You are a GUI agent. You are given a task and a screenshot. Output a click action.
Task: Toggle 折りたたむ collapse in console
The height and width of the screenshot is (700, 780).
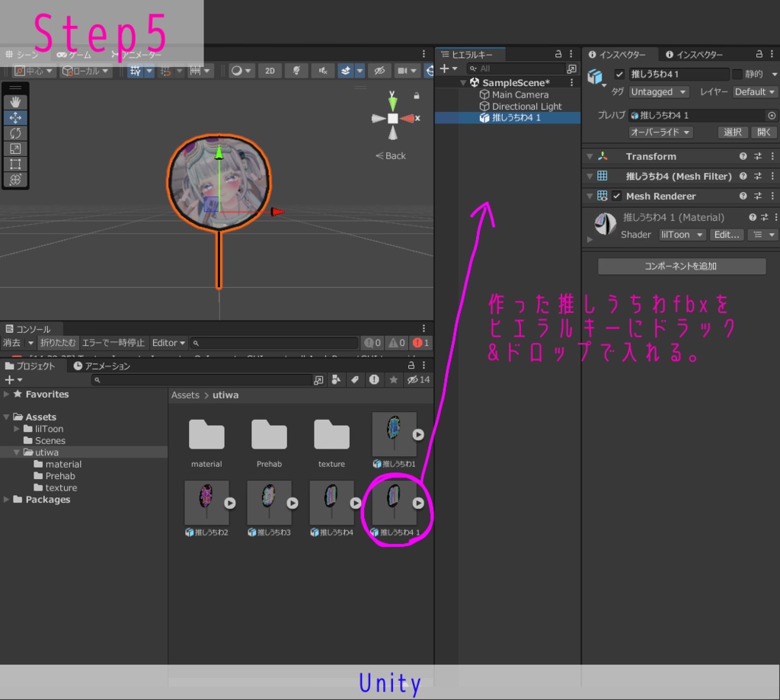click(x=58, y=343)
